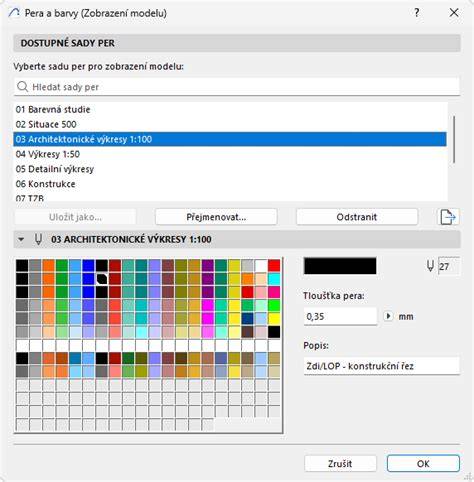Image resolution: width=474 pixels, height=482 pixels.
Task: Open the pen thickness unit arrow menu
Action: click(x=388, y=316)
